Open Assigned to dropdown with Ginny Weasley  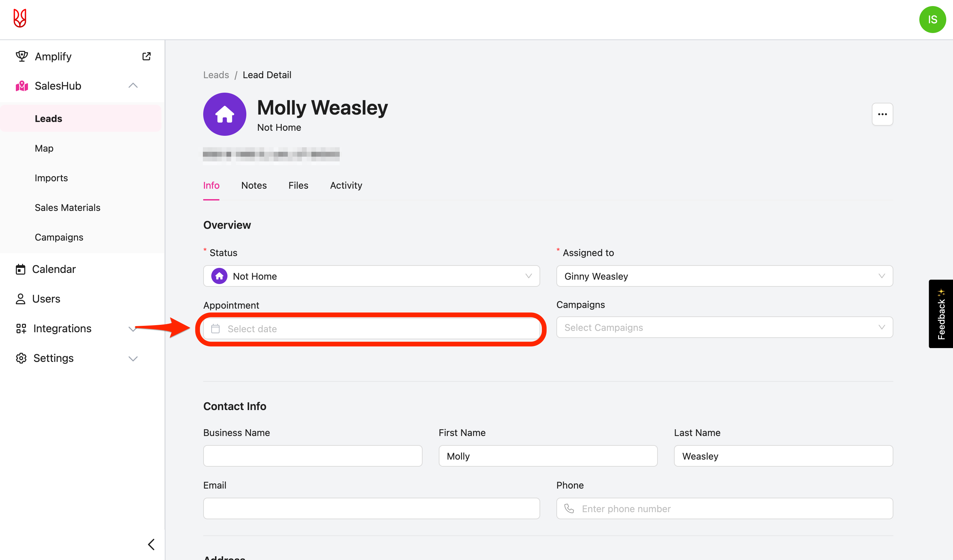point(724,276)
